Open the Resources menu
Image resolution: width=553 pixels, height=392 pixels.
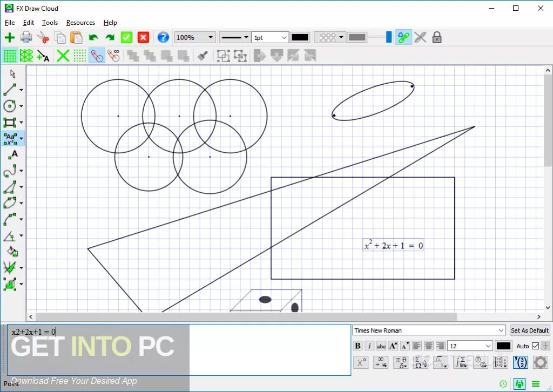tap(80, 23)
